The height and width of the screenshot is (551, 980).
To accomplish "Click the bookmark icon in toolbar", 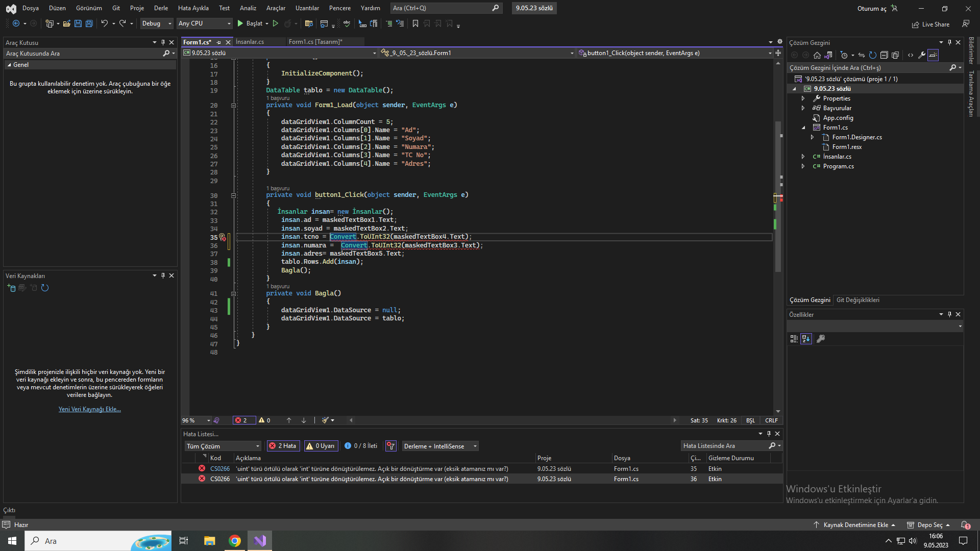I will pyautogui.click(x=415, y=23).
